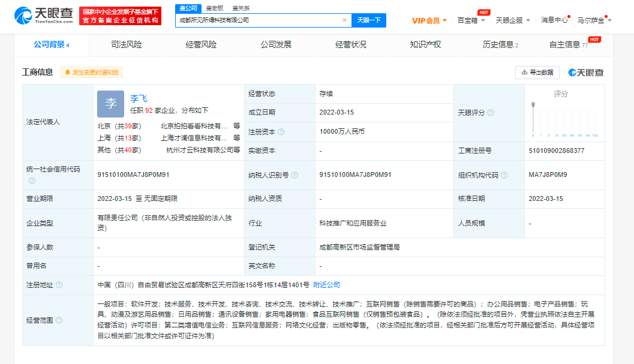Open the 马尔萨金 account dropdown

(x=594, y=20)
